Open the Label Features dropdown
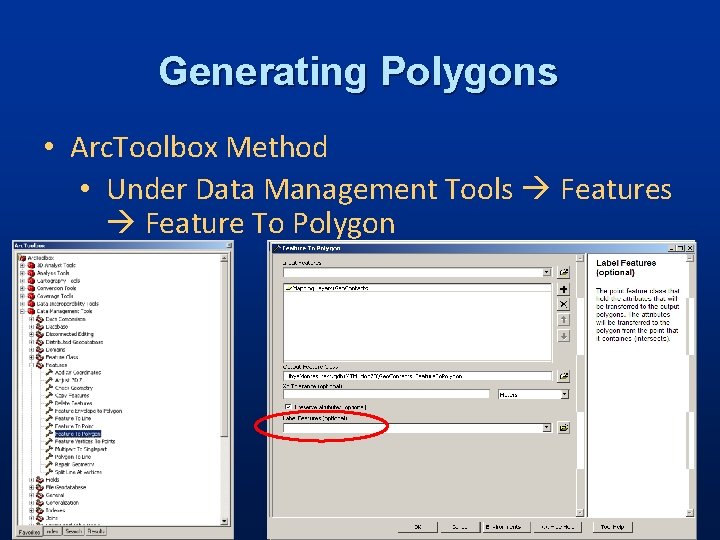 546,428
